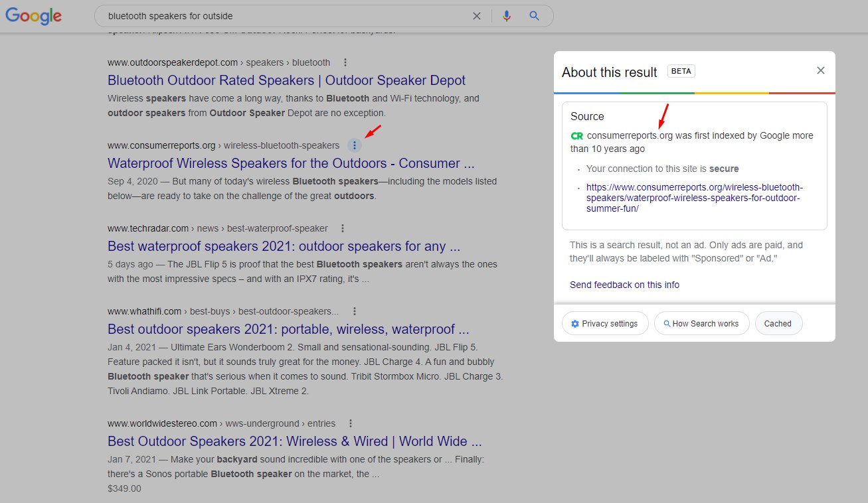Click Send feedback on this info
The width and height of the screenshot is (868, 503).
[x=624, y=285]
